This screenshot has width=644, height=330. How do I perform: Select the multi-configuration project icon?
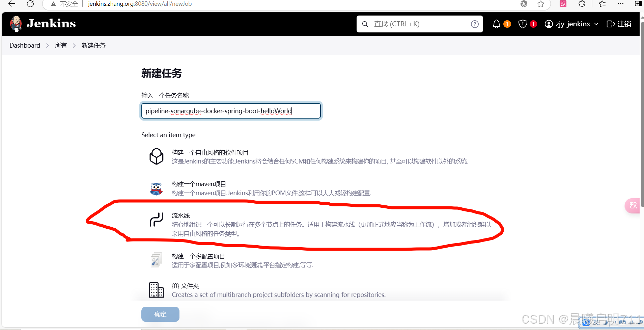coord(156,260)
